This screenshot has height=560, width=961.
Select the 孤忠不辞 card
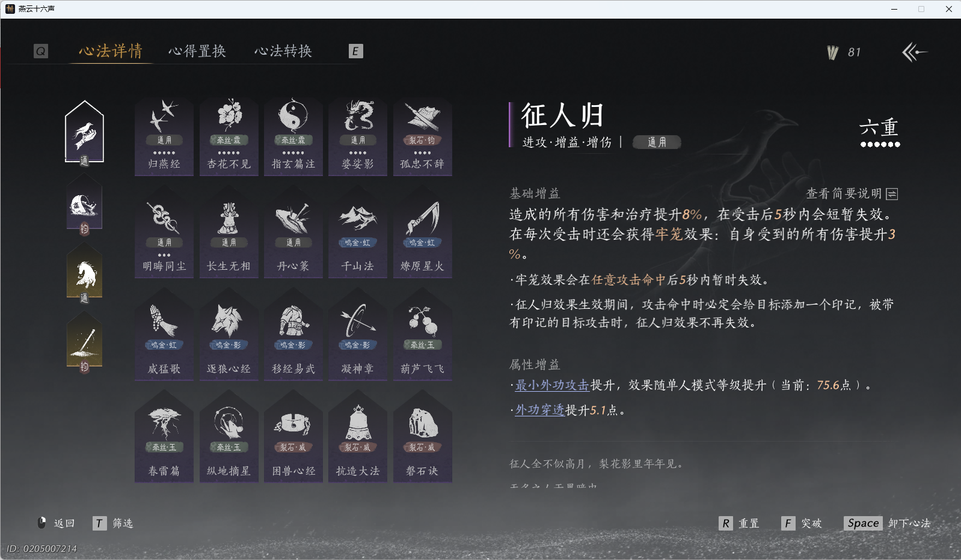coord(423,136)
